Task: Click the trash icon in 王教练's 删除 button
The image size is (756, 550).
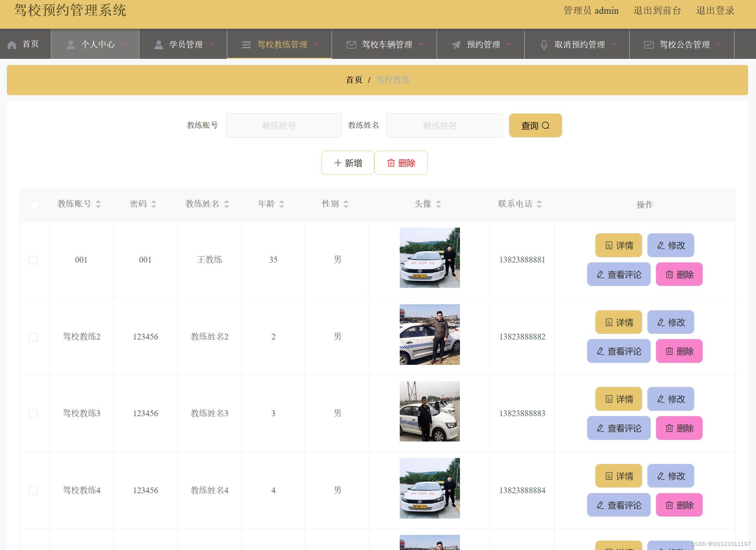Action: click(x=669, y=274)
